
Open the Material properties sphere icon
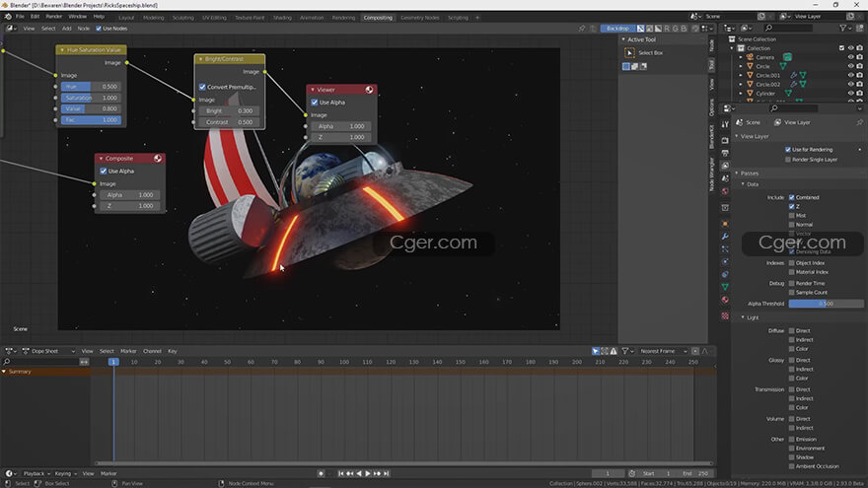[x=725, y=300]
